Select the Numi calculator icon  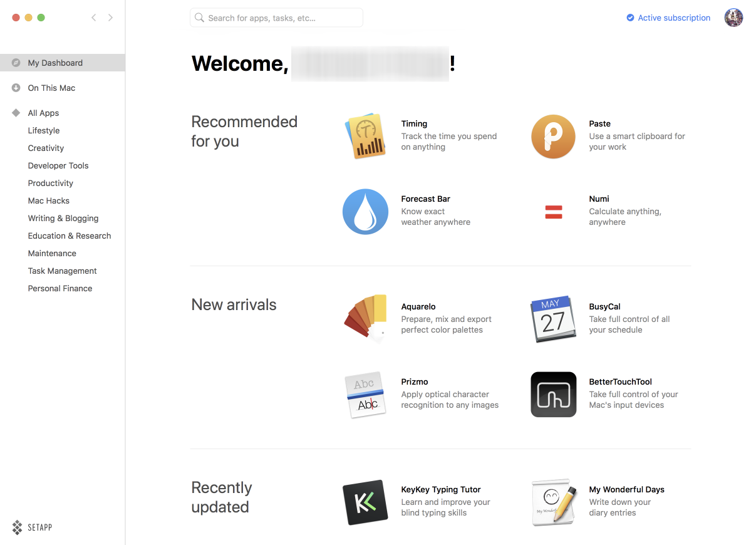tap(553, 212)
